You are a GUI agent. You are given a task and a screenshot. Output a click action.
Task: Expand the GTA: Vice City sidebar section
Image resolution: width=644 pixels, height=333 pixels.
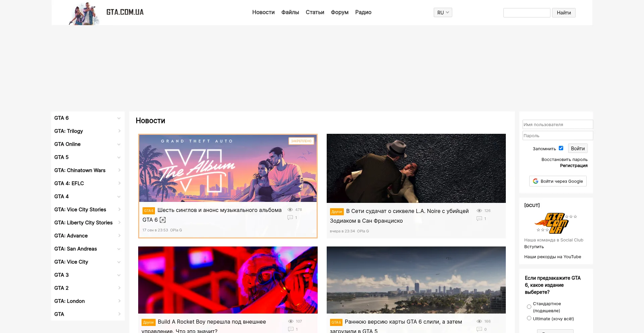[119, 262]
